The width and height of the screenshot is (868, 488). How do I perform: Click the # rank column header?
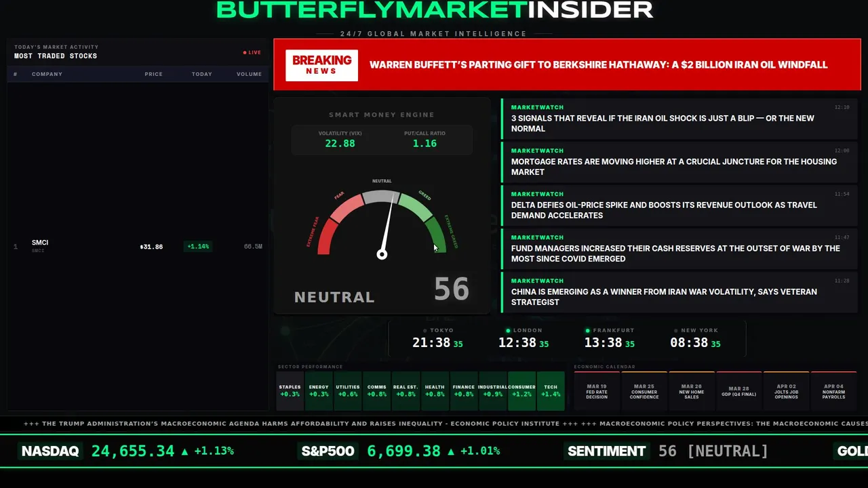15,74
